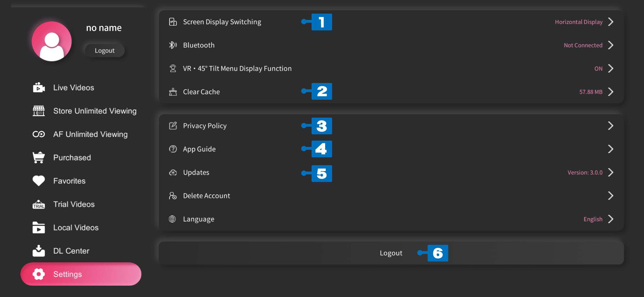This screenshot has height=297, width=644.
Task: Select the Settings menu item
Action: pyautogui.click(x=81, y=274)
